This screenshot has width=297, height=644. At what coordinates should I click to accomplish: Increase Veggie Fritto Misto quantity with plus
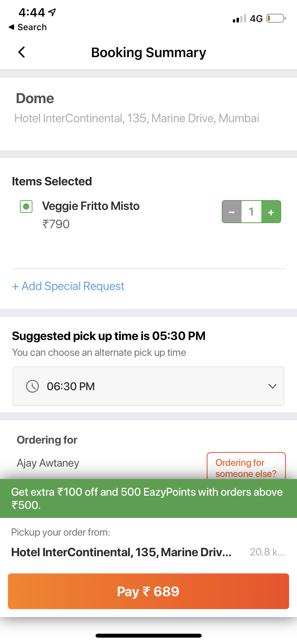(x=271, y=212)
